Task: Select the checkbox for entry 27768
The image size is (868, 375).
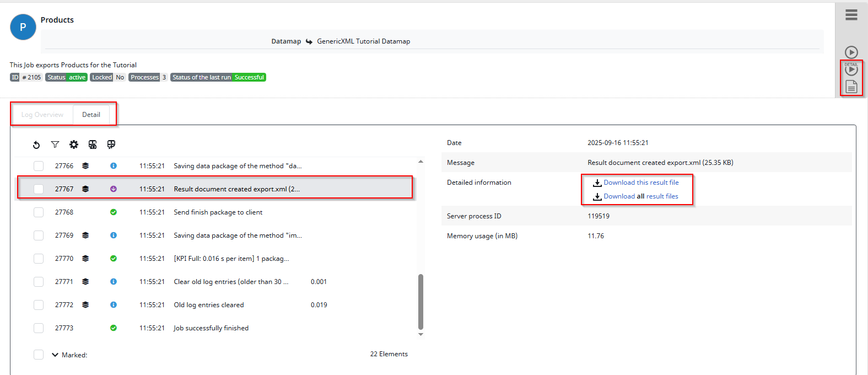Action: tap(39, 212)
